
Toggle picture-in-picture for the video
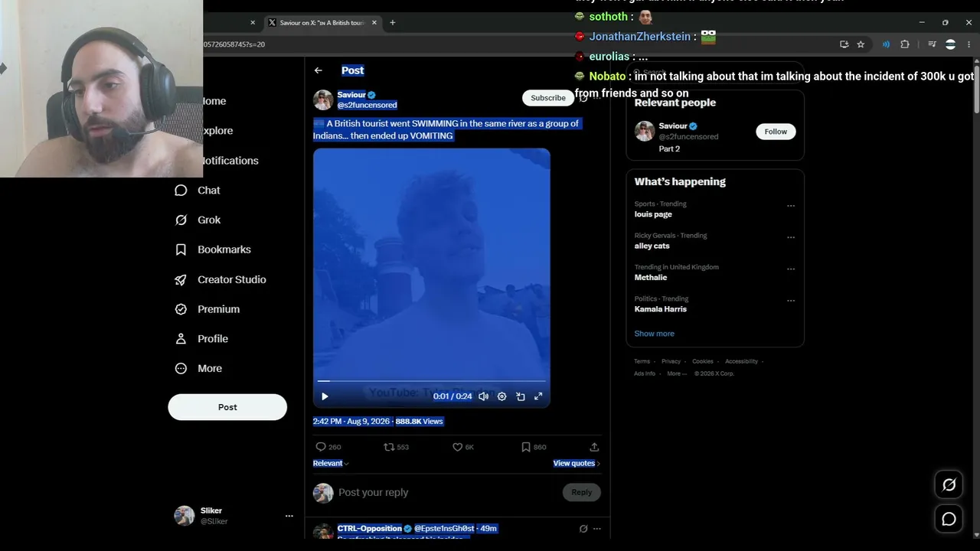pos(521,396)
